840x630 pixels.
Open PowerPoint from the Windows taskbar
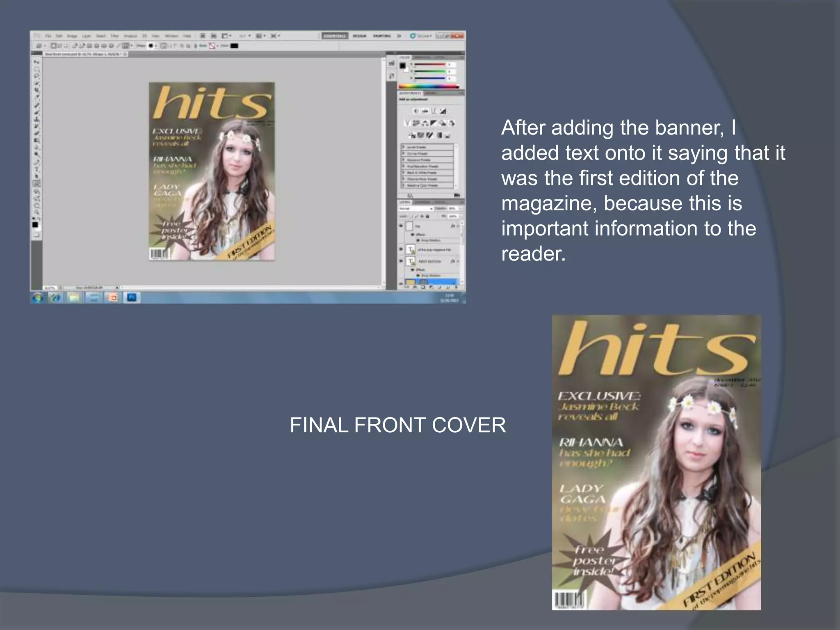pyautogui.click(x=113, y=297)
